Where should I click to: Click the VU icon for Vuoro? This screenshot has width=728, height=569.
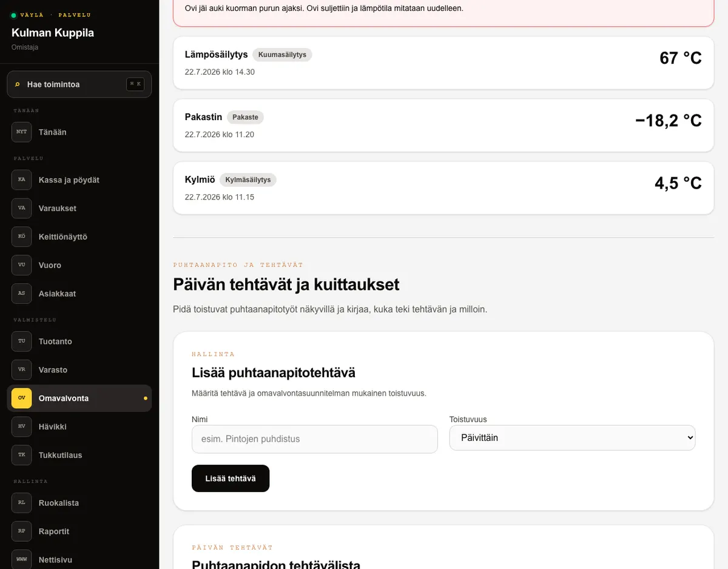click(22, 265)
